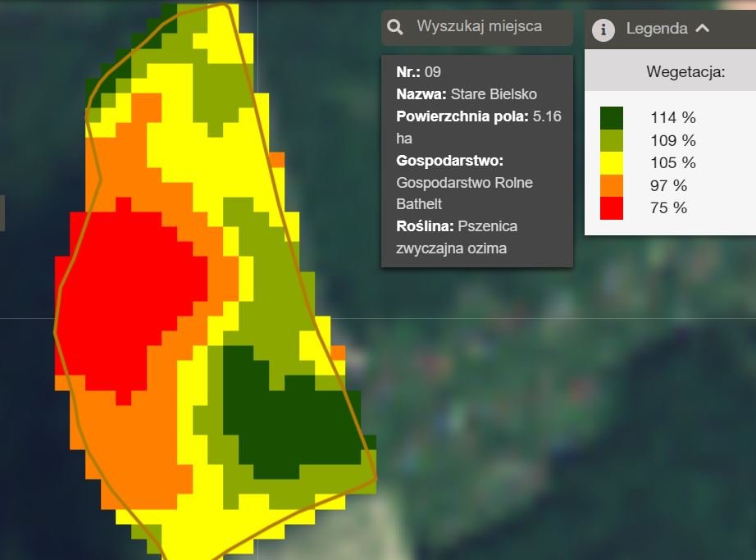Viewport: 756px width, 560px height.
Task: Select the orange 97 % legend swatch
Action: pos(611,185)
